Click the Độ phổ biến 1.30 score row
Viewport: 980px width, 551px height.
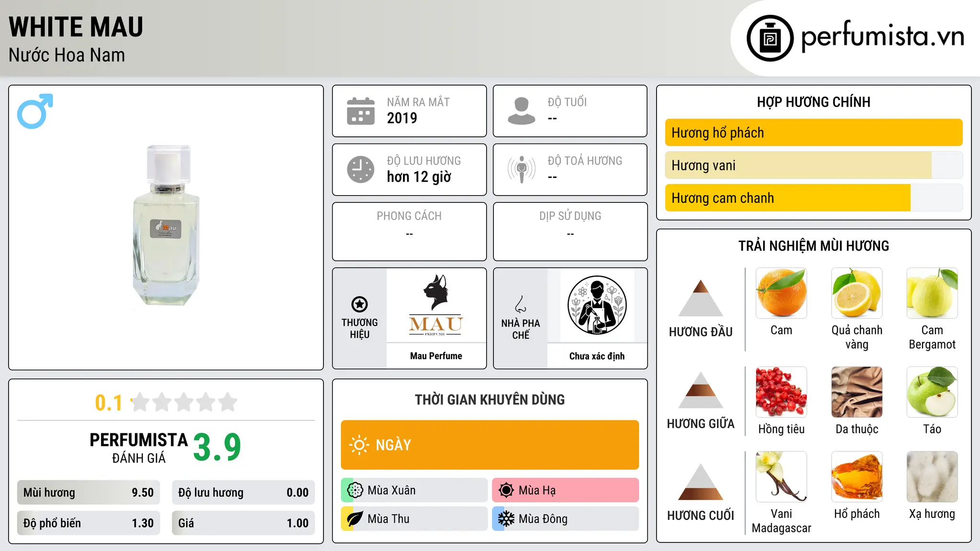[x=89, y=523]
